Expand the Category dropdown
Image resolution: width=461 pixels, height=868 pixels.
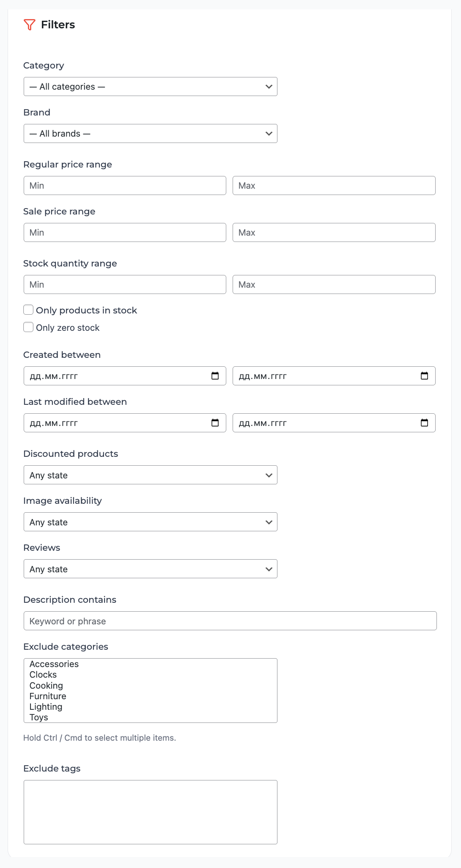150,87
